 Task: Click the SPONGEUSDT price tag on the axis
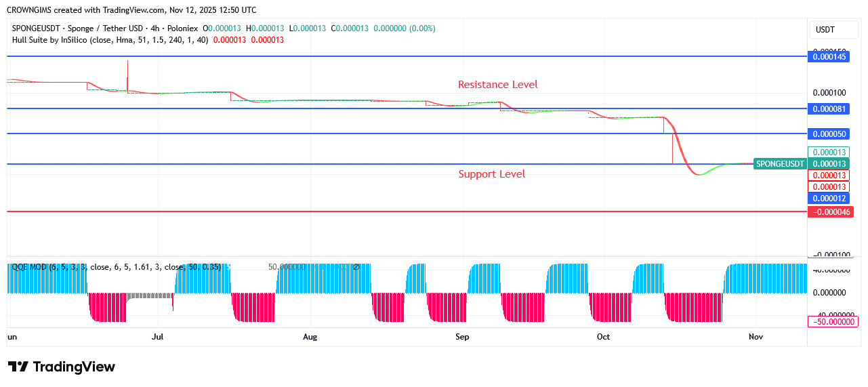(x=780, y=164)
